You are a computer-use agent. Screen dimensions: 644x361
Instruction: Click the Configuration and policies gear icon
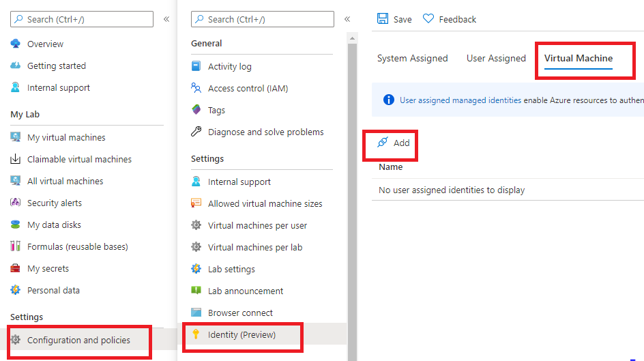pyautogui.click(x=15, y=340)
